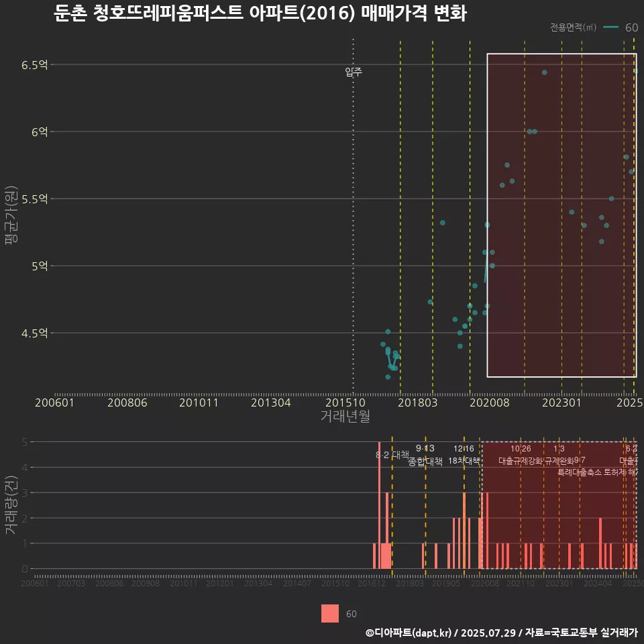Click '201011' on the price chart x-axis
This screenshot has width=644, height=644.
pyautogui.click(x=199, y=402)
